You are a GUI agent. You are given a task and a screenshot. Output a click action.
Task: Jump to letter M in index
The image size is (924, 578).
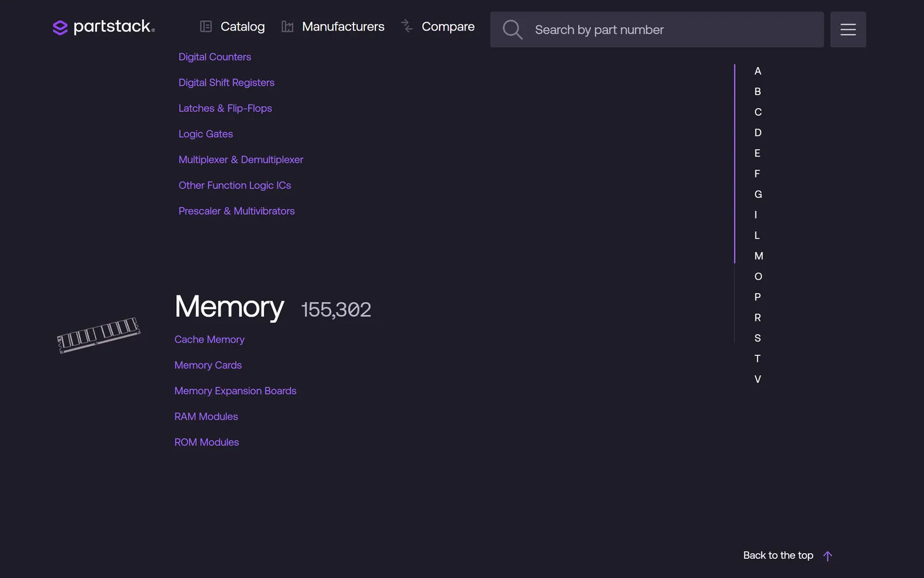[759, 256]
